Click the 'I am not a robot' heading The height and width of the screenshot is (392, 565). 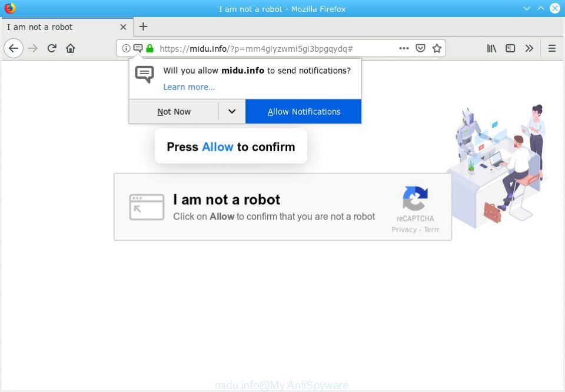click(x=227, y=200)
